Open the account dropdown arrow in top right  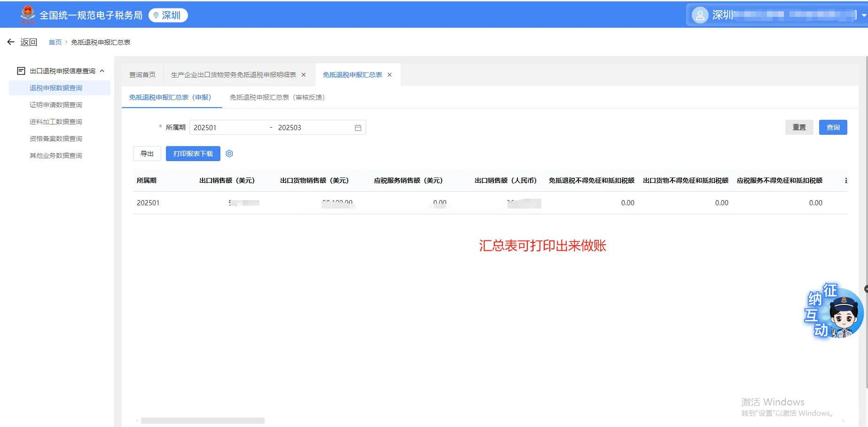coord(863,15)
